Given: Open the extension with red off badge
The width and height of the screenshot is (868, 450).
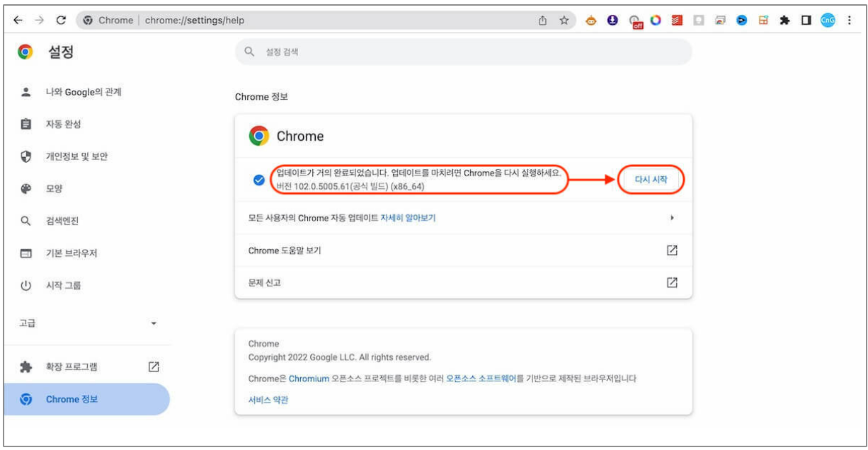Looking at the screenshot, I should 635,21.
